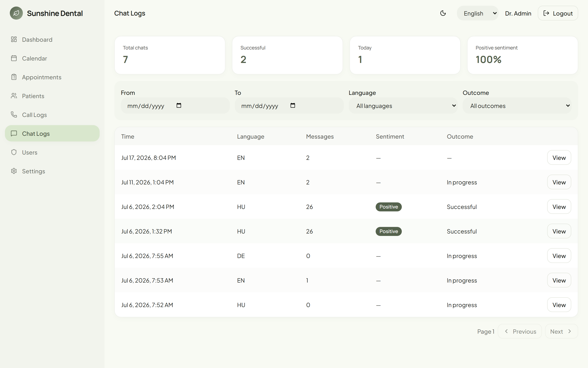View the Jul 6, 1:32 PM chat
The width and height of the screenshot is (588, 368).
click(559, 231)
